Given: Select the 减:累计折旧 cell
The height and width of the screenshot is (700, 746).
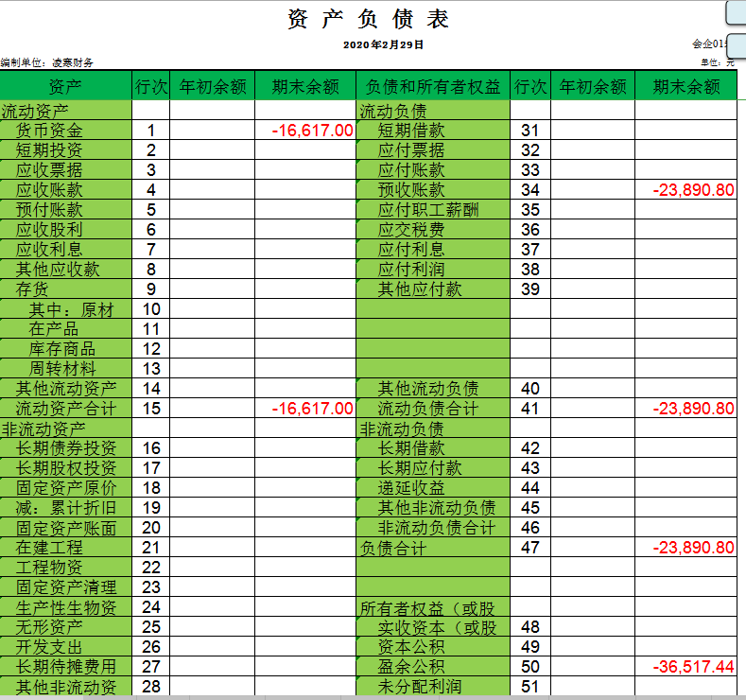Looking at the screenshot, I should [x=65, y=508].
